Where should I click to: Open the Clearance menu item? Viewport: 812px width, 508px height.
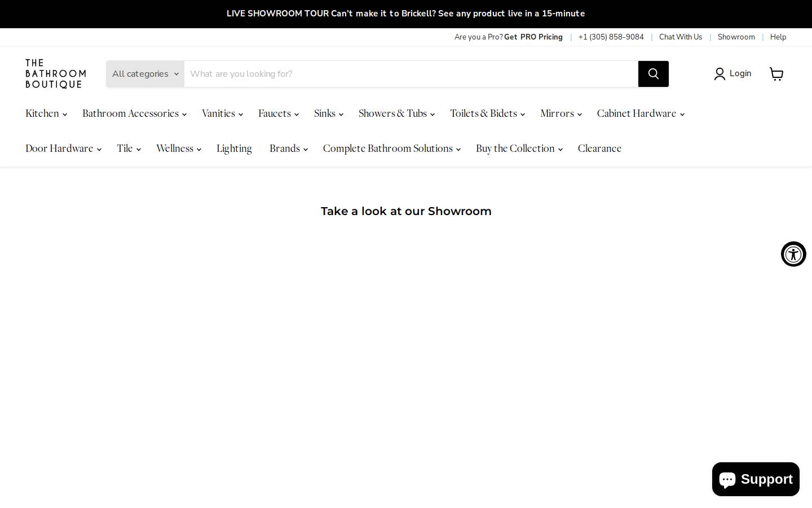[x=599, y=148]
